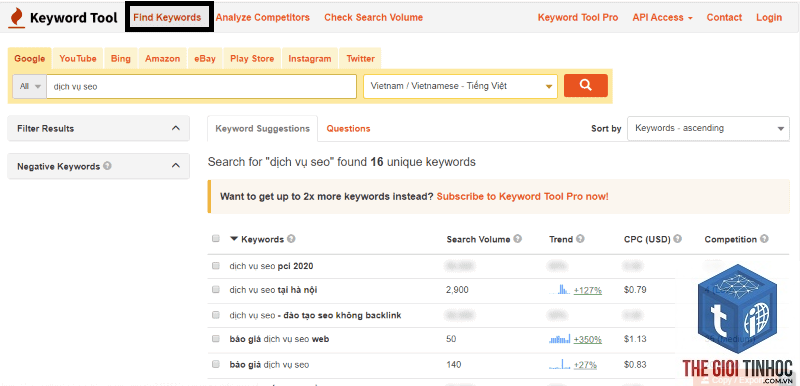Select the Instagram tab
The image size is (800, 386).
[x=310, y=59]
